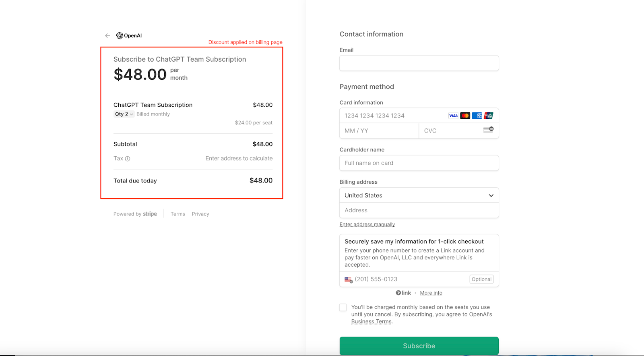The height and width of the screenshot is (356, 644).
Task: Open the Qty 2 dropdown
Action: (124, 114)
